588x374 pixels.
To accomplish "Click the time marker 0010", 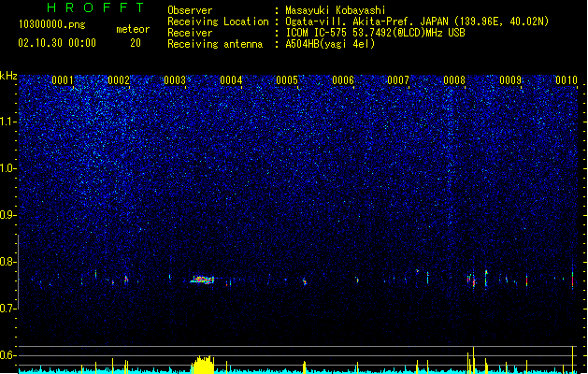I will click(566, 80).
